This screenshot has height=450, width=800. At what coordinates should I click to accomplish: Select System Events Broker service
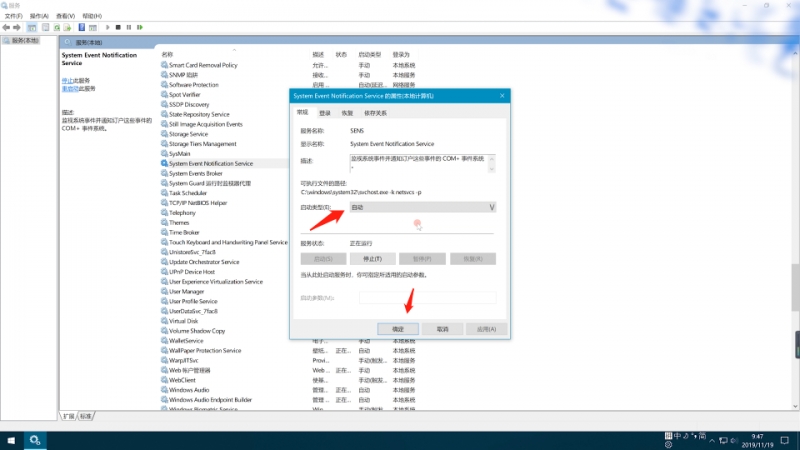[x=196, y=173]
